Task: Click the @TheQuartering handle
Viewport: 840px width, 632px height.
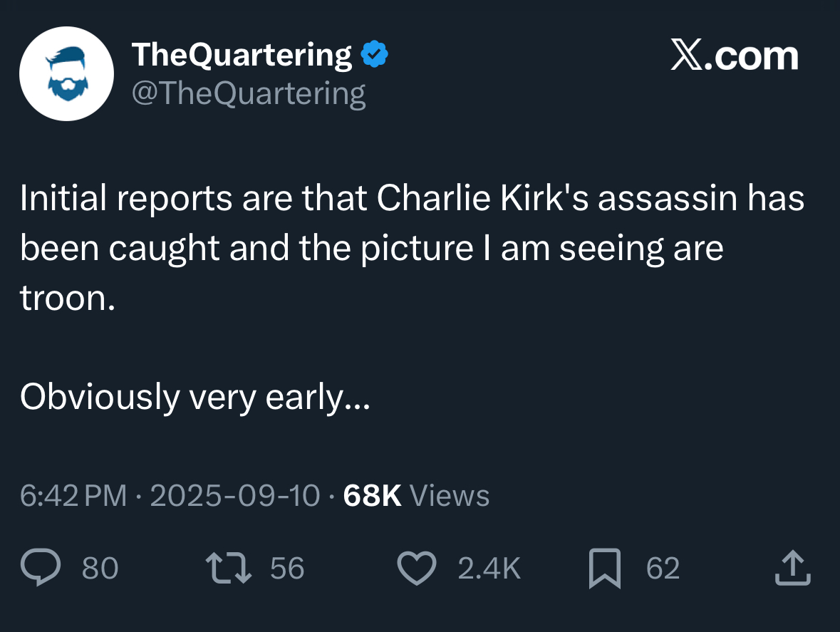Action: pos(249,94)
